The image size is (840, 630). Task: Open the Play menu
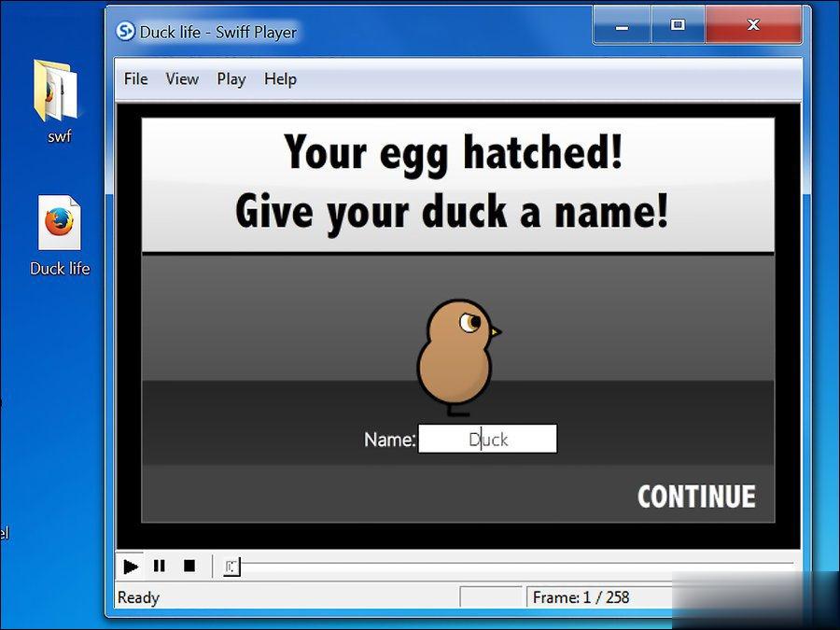(x=231, y=79)
